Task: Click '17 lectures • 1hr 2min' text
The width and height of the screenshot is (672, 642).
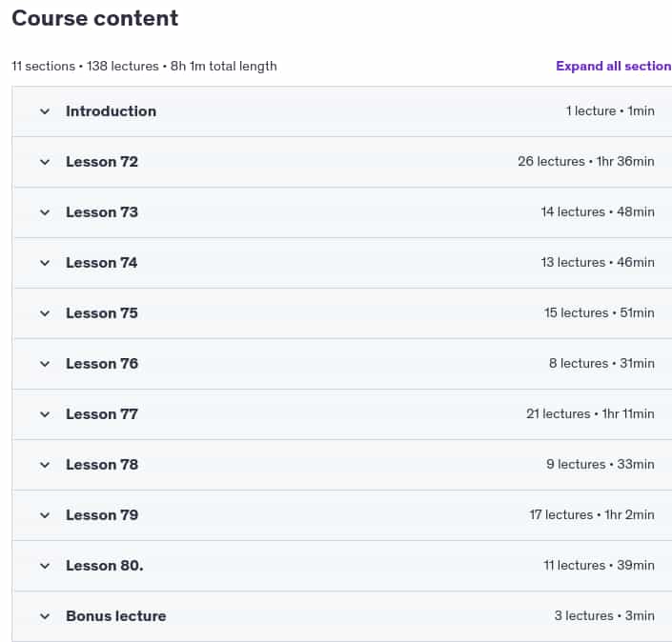Action: [x=592, y=514]
